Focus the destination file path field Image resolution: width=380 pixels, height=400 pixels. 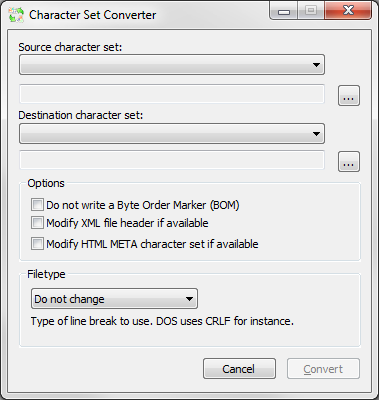pyautogui.click(x=172, y=160)
